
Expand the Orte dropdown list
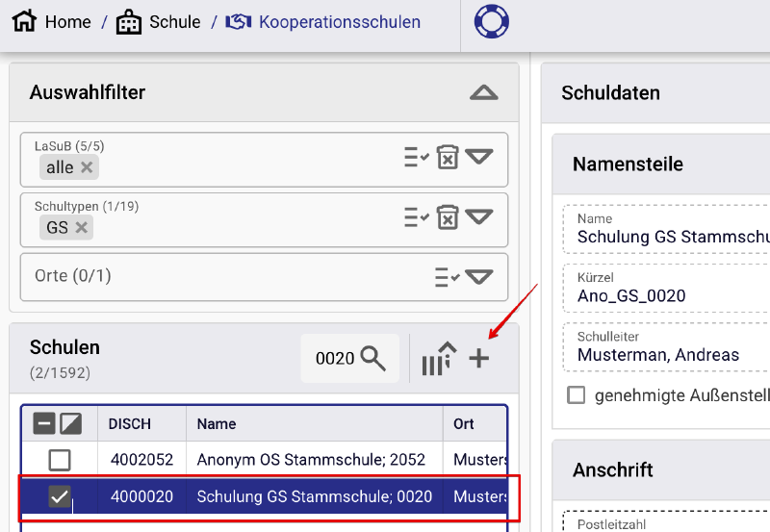pos(479,277)
